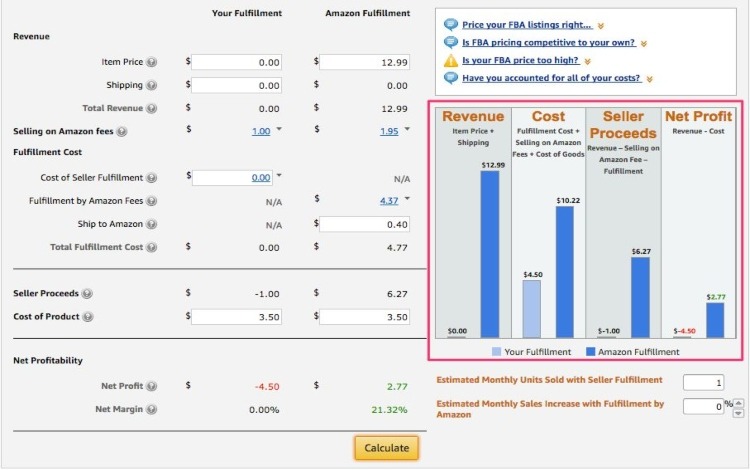Click the warning icon by FBA price too high
Screen dimensions: 750x470
point(451,60)
